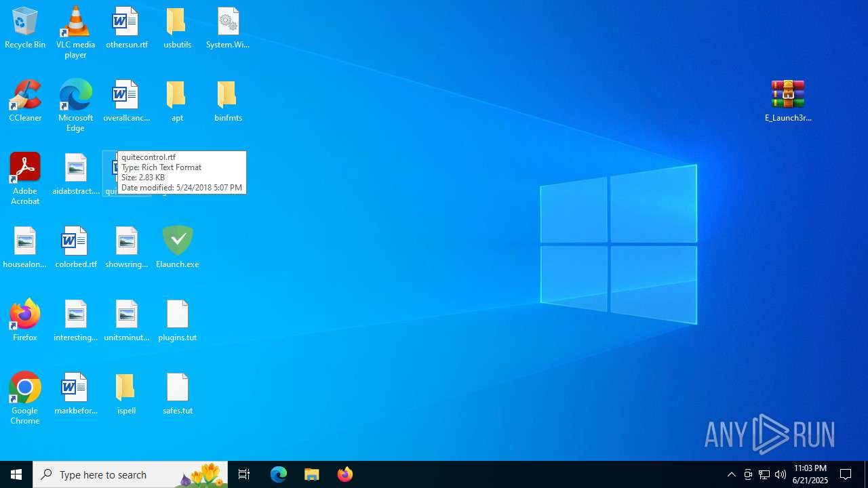Show hidden system tray icons
The height and width of the screenshot is (488, 868).
pos(732,474)
